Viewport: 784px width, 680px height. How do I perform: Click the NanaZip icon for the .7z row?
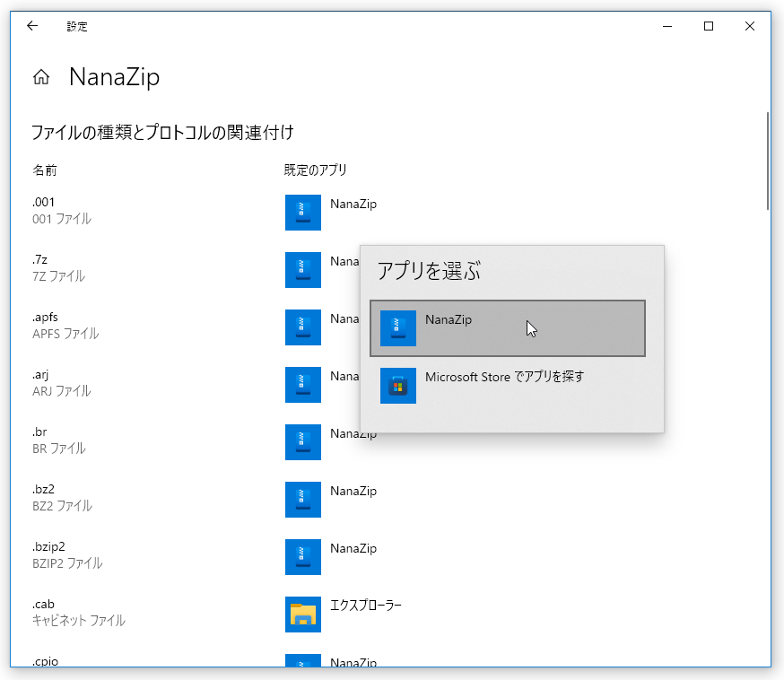[x=303, y=270]
